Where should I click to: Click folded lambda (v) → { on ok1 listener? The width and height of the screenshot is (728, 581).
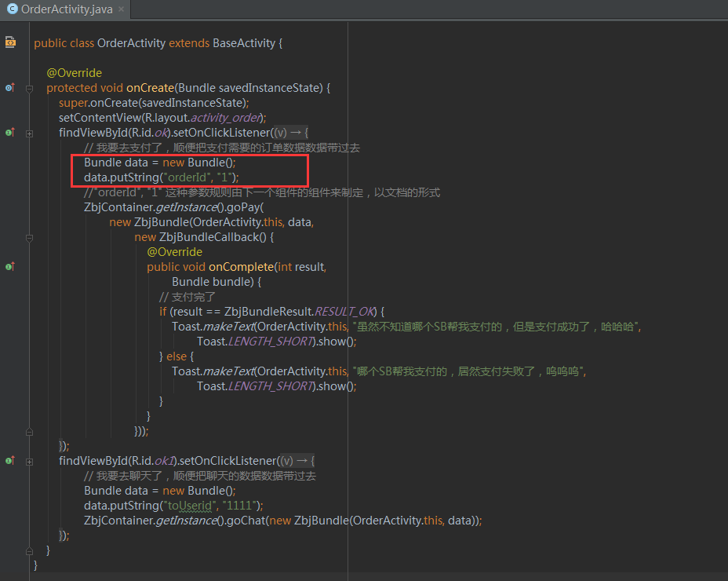[x=297, y=461]
